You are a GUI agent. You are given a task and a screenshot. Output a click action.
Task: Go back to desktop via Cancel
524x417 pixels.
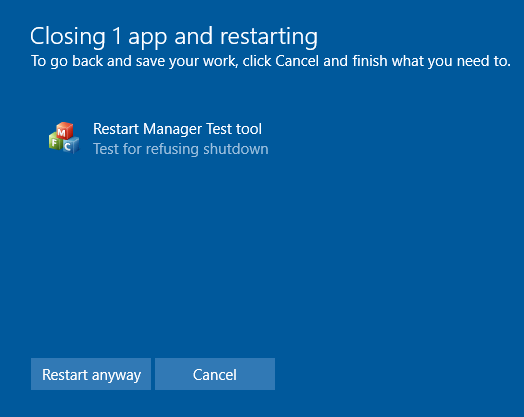pos(215,374)
